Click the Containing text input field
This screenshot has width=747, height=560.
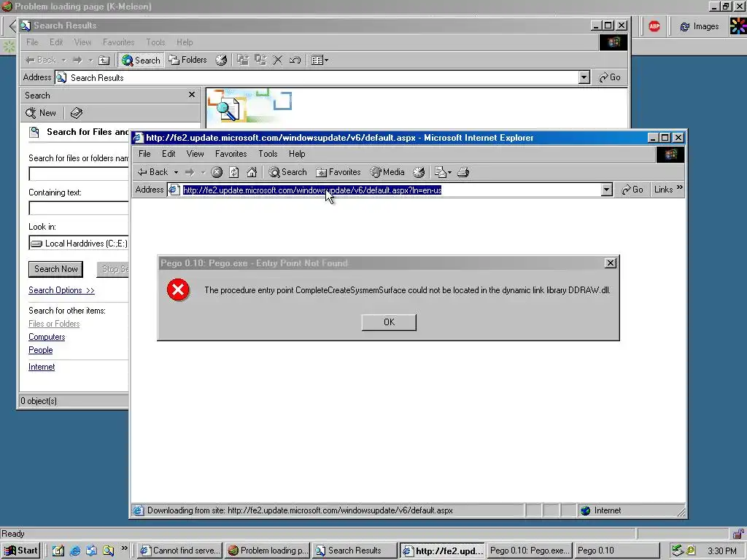(79, 208)
